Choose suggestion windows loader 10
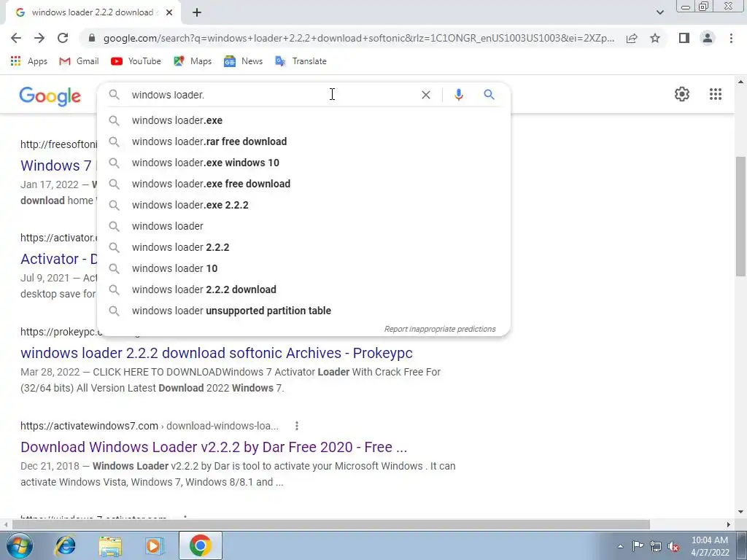Image resolution: width=747 pixels, height=560 pixels. coord(303,268)
